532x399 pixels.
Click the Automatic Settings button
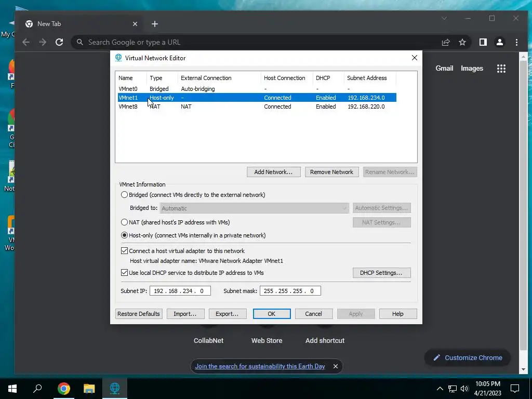382,208
